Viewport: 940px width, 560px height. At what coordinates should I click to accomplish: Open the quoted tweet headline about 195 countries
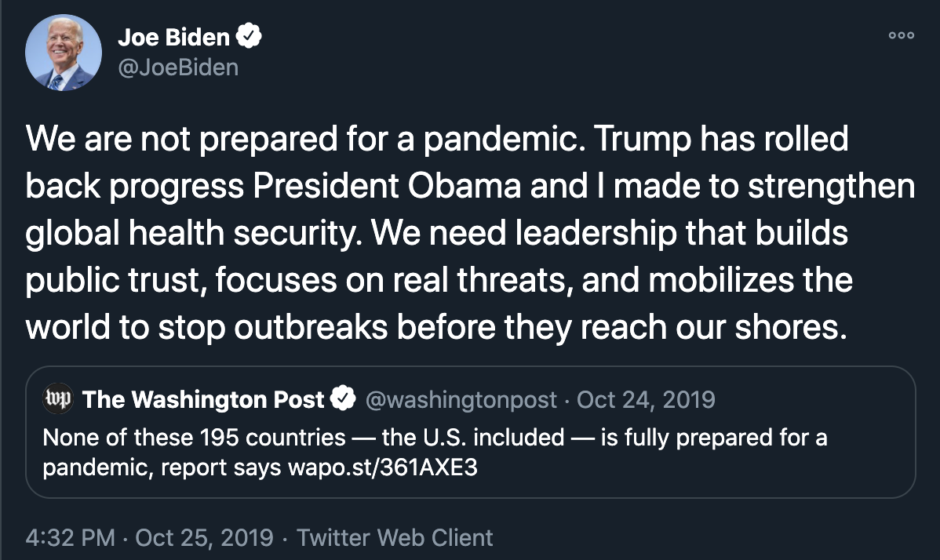435,453
